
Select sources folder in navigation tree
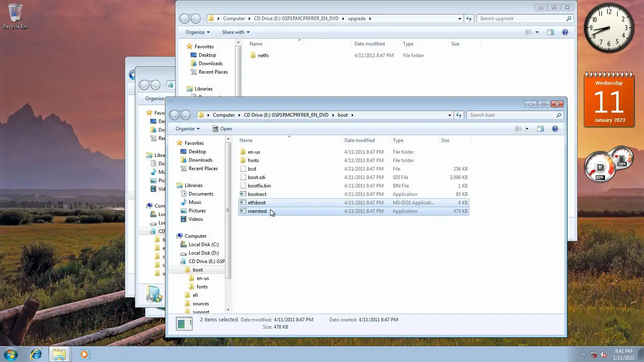pyautogui.click(x=200, y=304)
